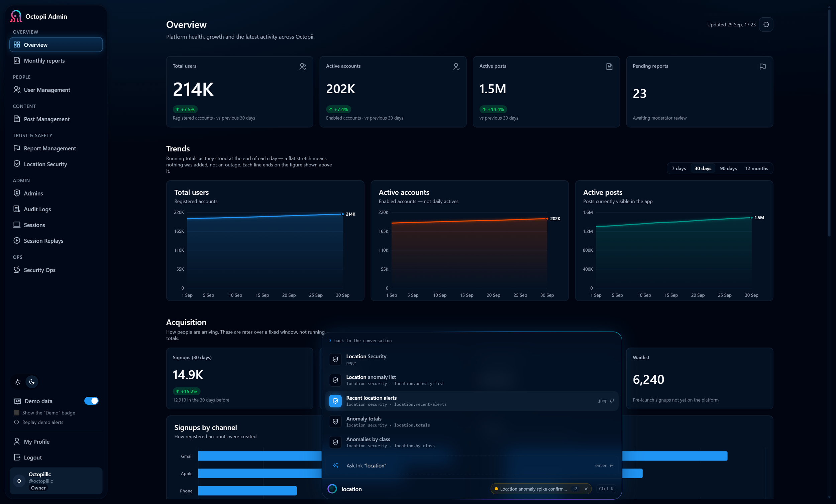Choose Ask Ink "location" option
836x504 pixels.
(472, 465)
